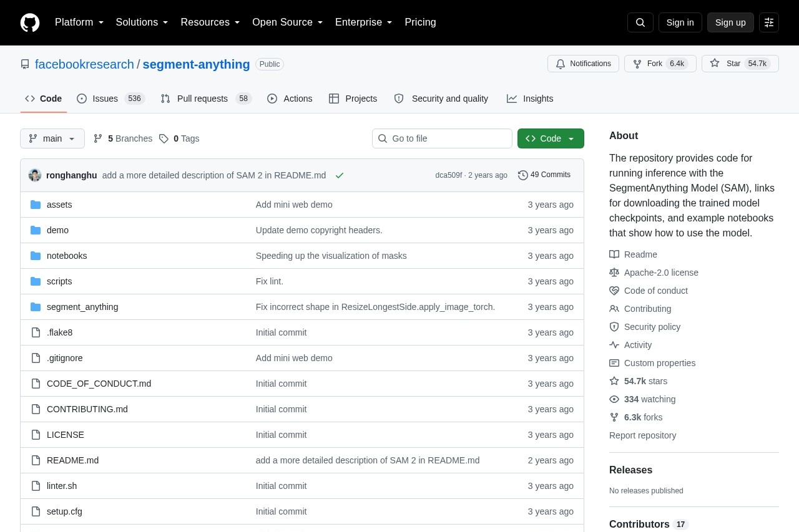Image resolution: width=799 pixels, height=532 pixels.
Task: Click the segment-anything repository name link
Action: pyautogui.click(x=196, y=64)
